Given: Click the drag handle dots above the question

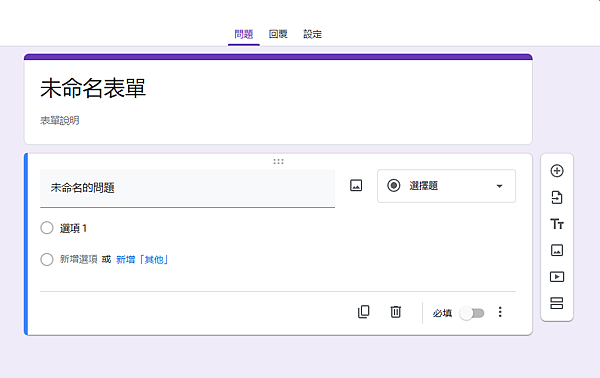Looking at the screenshot, I should point(279,161).
